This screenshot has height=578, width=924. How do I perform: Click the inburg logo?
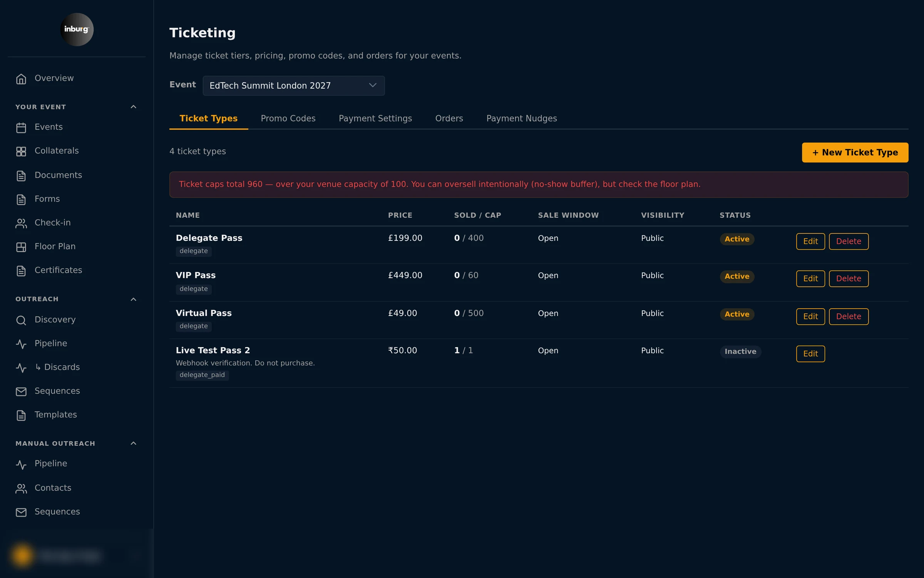point(77,30)
